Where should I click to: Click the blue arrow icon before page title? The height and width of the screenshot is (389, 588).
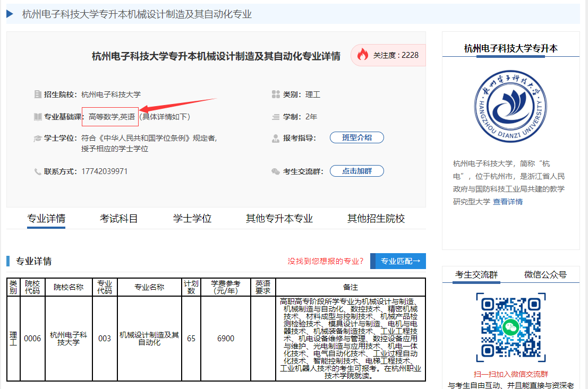coord(10,14)
